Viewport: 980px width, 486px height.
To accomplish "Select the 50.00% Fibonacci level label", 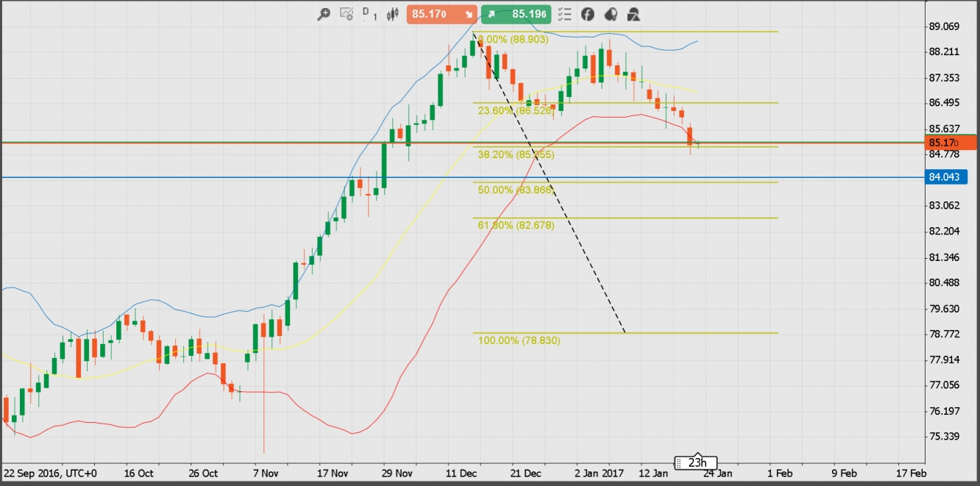I will point(516,190).
